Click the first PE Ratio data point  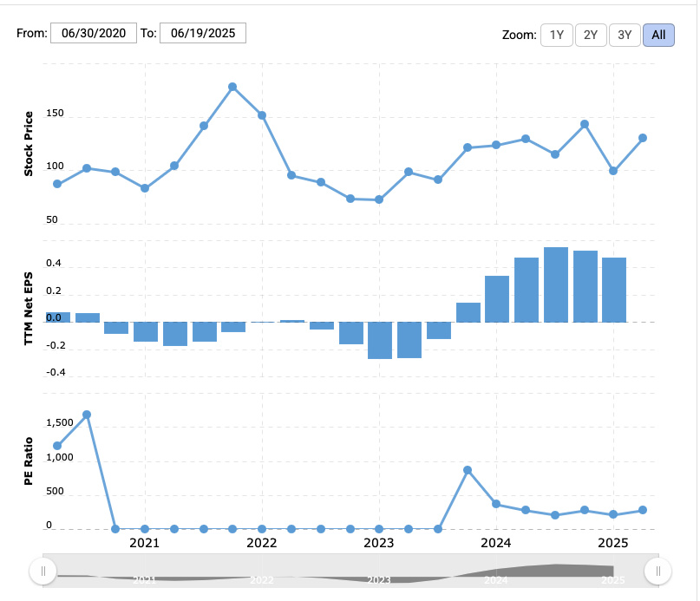point(57,446)
